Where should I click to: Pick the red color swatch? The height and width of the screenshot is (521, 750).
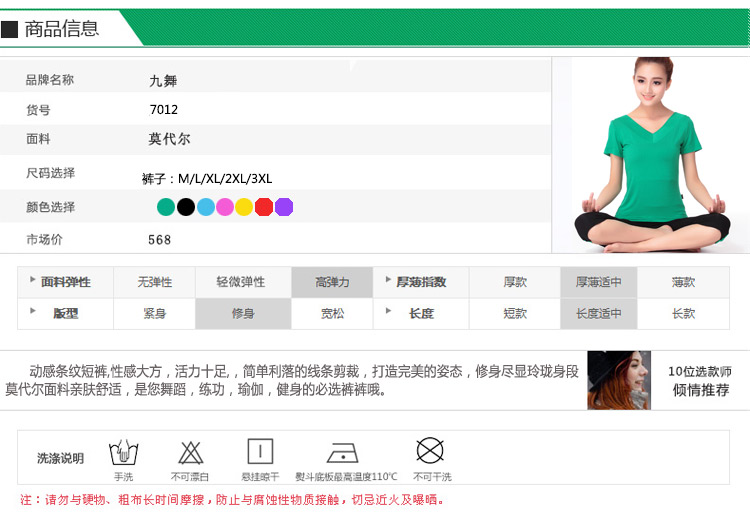(x=264, y=207)
